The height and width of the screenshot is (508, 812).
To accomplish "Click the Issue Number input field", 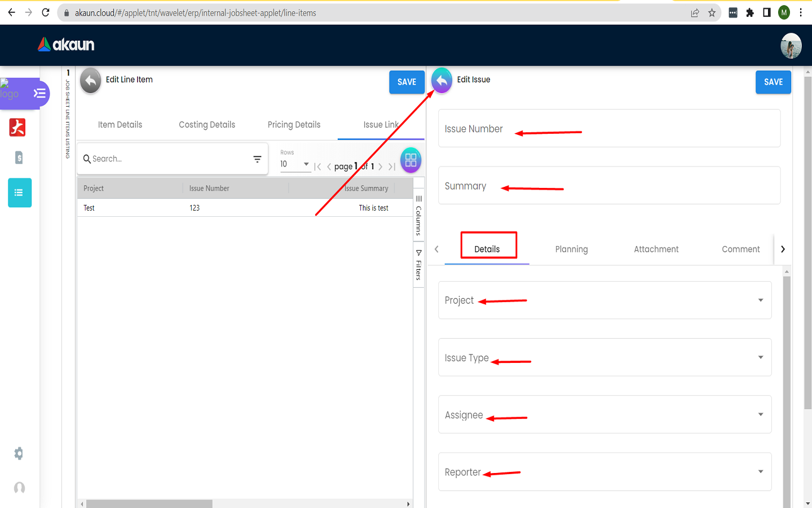I will (609, 129).
